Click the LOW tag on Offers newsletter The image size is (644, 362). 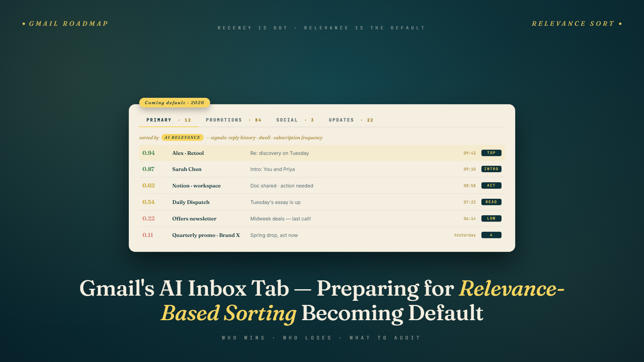[x=491, y=218]
